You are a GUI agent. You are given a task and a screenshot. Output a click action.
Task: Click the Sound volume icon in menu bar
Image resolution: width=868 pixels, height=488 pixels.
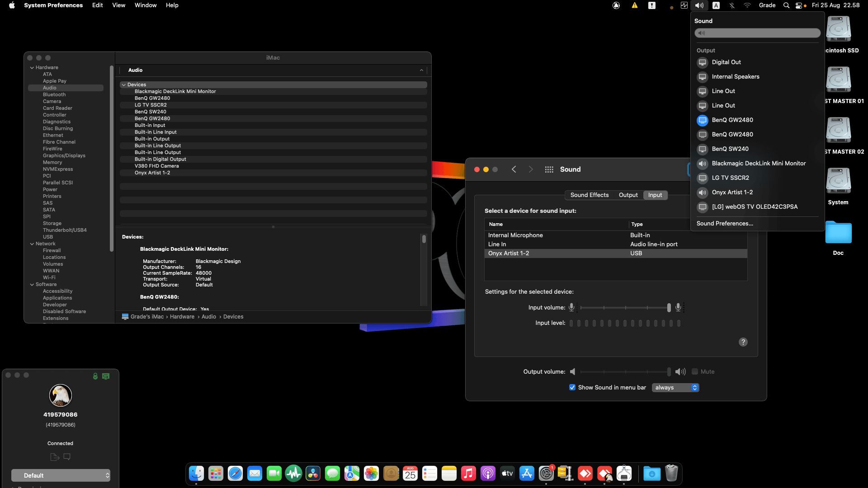(699, 5)
